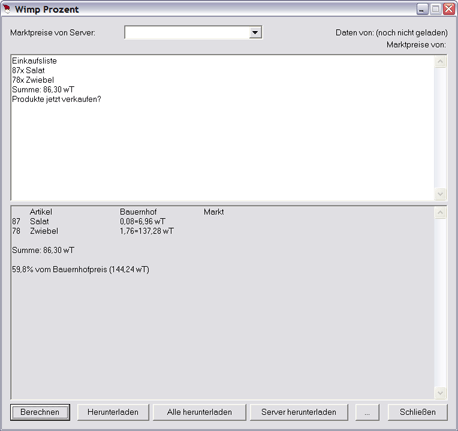Click the Wimp Prozent title bar icon
The width and height of the screenshot is (458, 431).
[6, 9]
